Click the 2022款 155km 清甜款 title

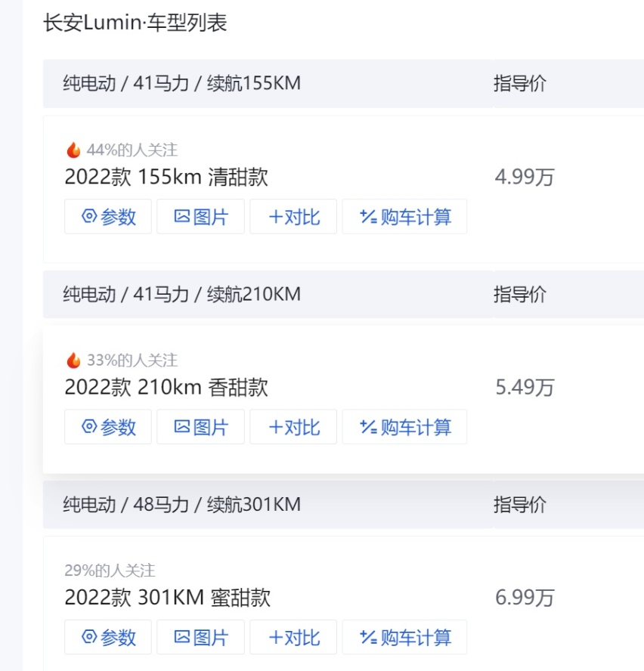click(166, 177)
